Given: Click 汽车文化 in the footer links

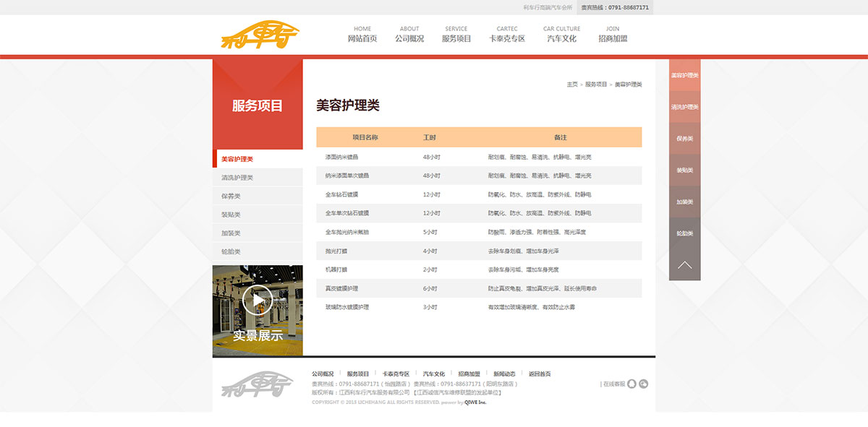Looking at the screenshot, I should (434, 374).
